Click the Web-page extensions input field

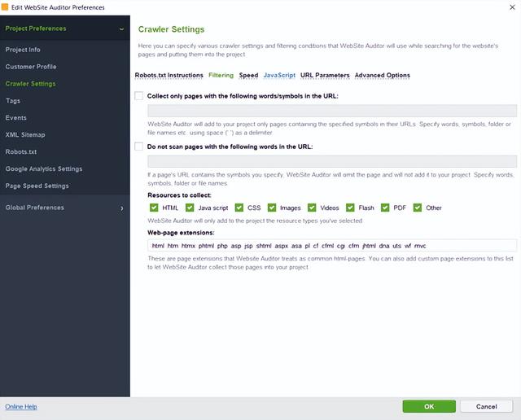coord(332,246)
